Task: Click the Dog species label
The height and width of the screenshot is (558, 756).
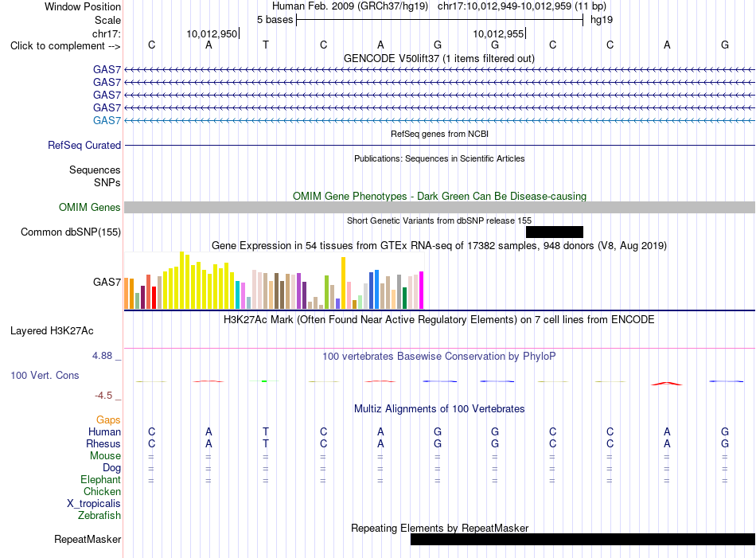Action: pos(112,468)
